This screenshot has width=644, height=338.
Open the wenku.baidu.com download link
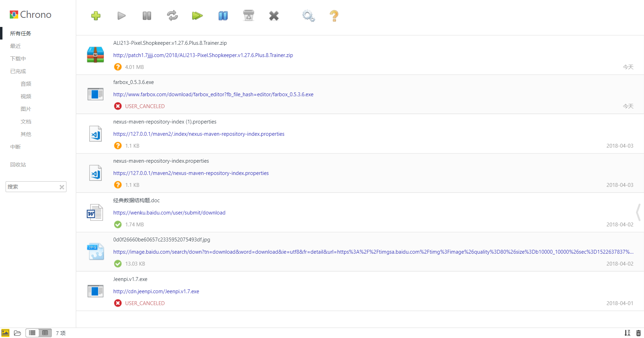click(169, 213)
